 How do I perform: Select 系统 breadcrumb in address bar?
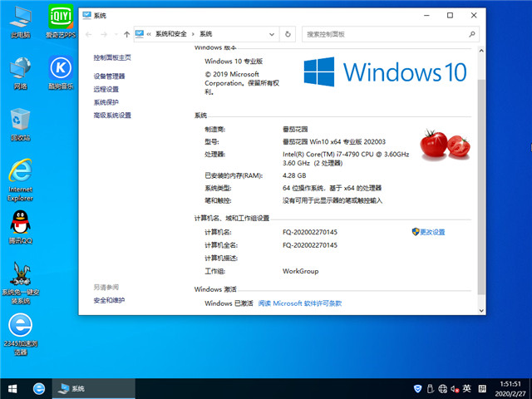coord(206,34)
